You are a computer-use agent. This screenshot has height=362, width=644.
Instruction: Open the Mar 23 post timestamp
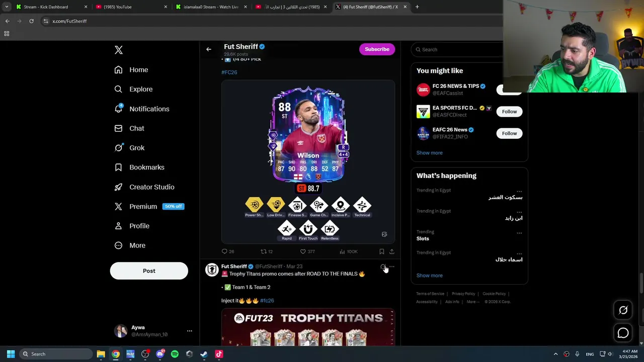point(294,266)
